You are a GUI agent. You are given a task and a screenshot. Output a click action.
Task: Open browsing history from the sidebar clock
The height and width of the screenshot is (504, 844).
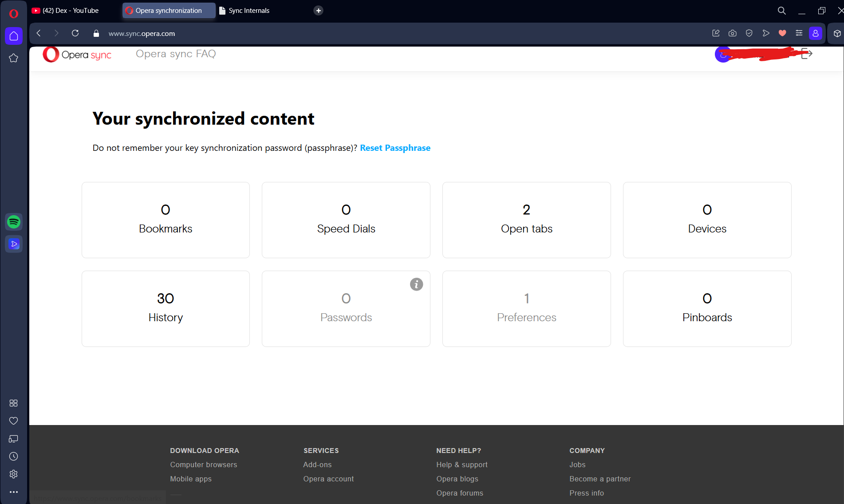[x=13, y=456]
